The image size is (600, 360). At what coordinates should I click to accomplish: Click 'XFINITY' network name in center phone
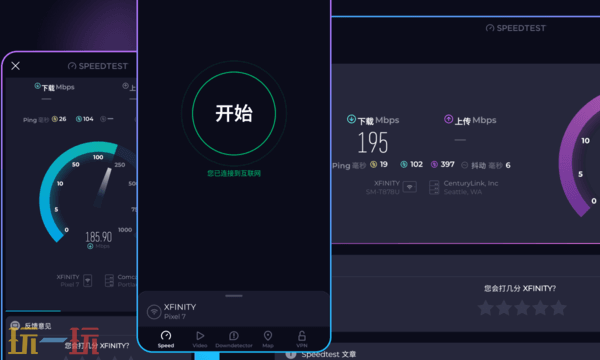(180, 307)
